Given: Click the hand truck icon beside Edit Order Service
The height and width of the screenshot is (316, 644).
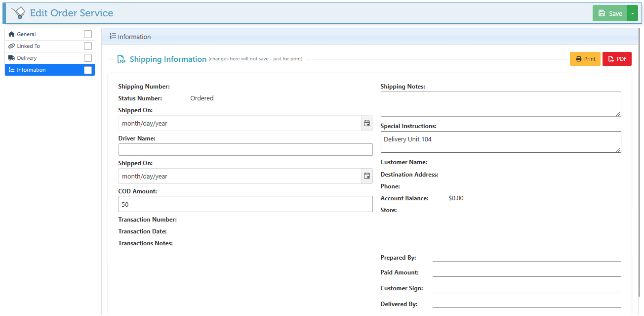Looking at the screenshot, I should click(18, 13).
